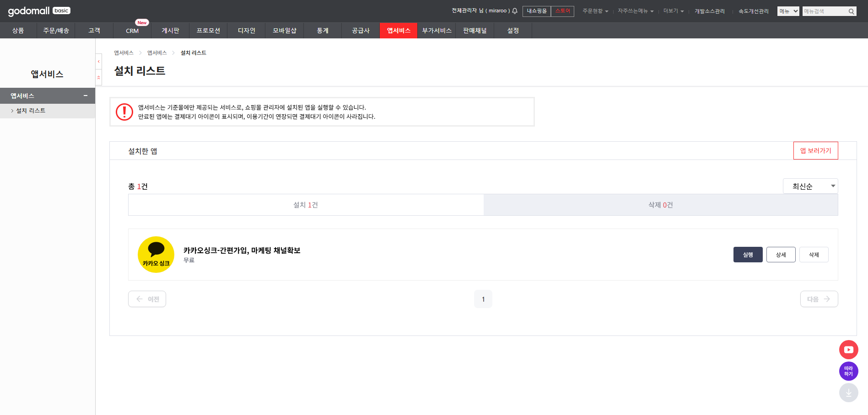868x415 pixels.
Task: Collapse the 앱서비스 sidebar section
Action: click(85, 96)
